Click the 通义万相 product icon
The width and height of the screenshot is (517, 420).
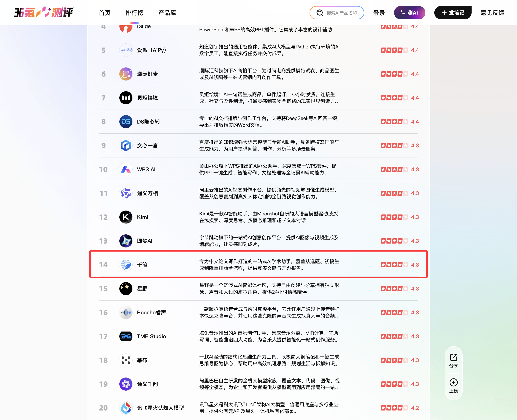tap(126, 193)
